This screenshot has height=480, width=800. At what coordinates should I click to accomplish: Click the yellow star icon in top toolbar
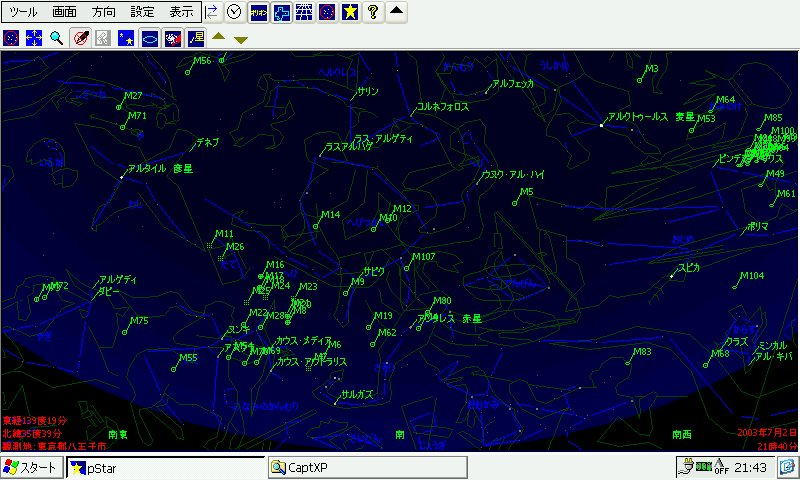coord(350,12)
